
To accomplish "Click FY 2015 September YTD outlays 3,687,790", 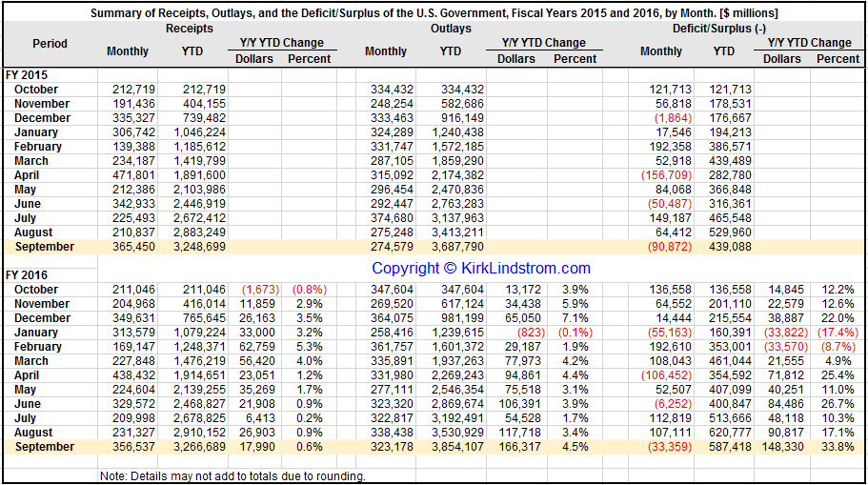I will click(x=457, y=247).
